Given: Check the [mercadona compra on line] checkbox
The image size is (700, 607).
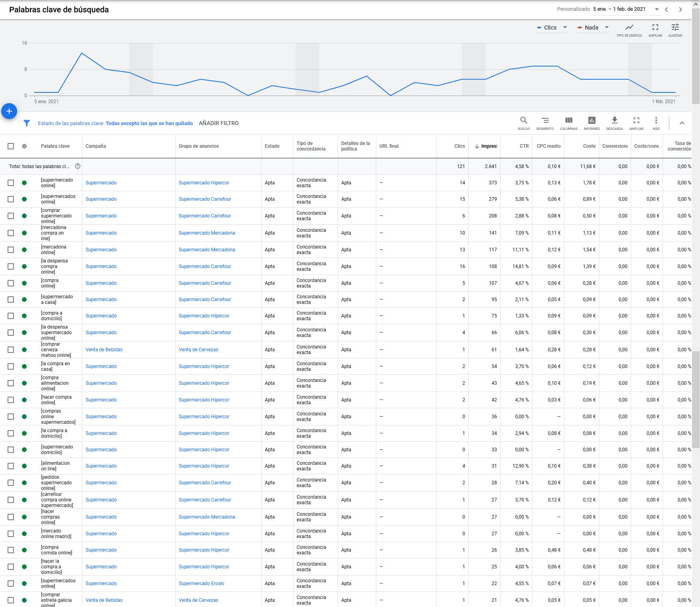Looking at the screenshot, I should click(x=11, y=233).
